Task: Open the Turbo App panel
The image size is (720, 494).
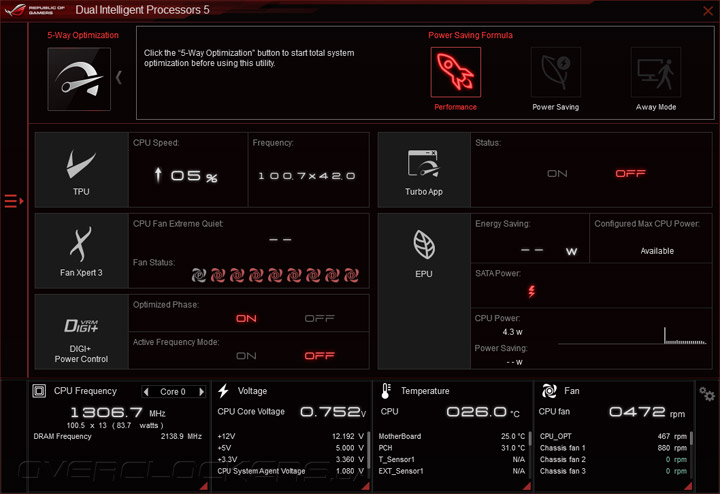Action: pyautogui.click(x=424, y=170)
